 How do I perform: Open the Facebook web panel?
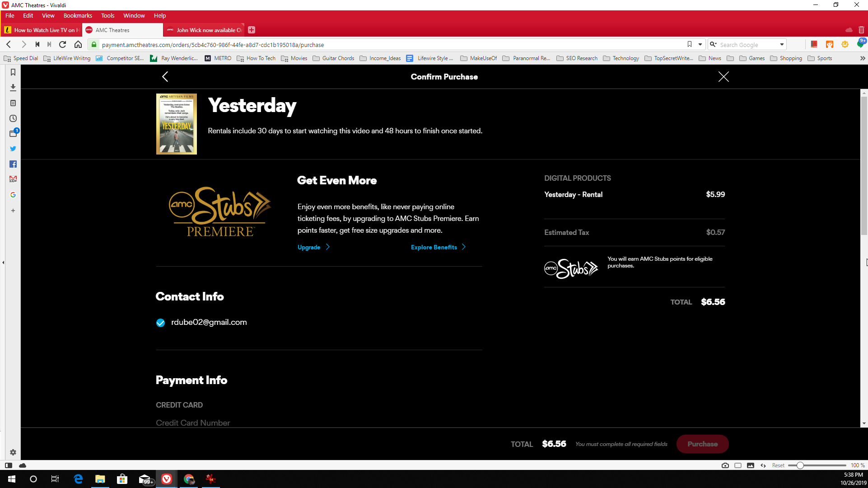(x=13, y=164)
